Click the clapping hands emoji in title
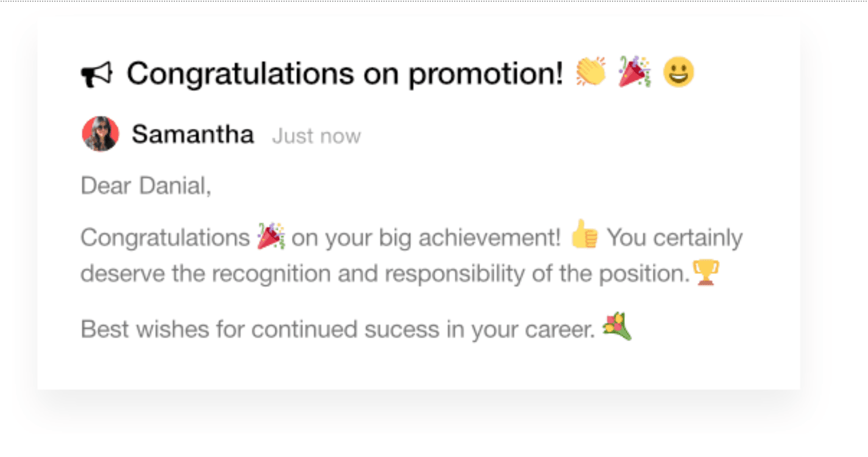This screenshot has width=868, height=457. 591,71
